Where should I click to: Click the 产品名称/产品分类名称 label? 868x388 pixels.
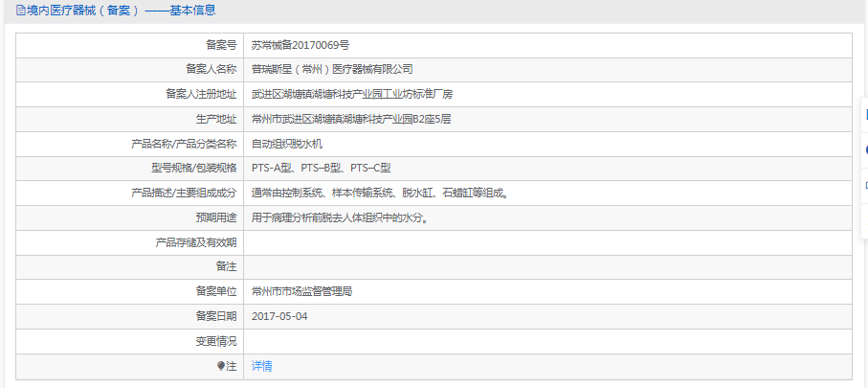tap(184, 144)
